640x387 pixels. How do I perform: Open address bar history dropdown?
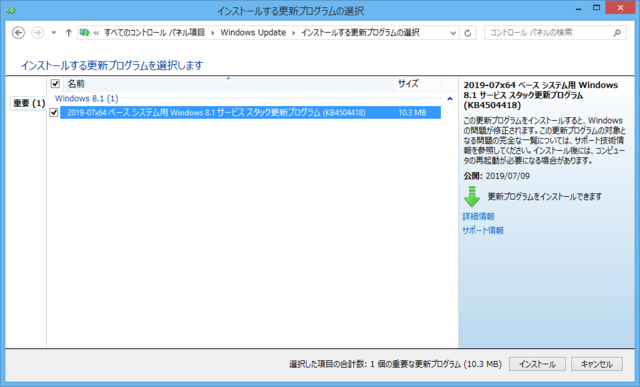point(453,33)
